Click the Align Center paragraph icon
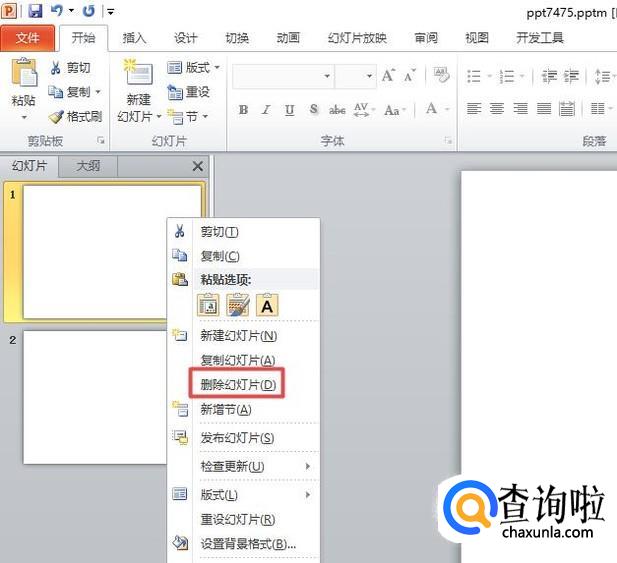The height and width of the screenshot is (563, 617). [497, 109]
